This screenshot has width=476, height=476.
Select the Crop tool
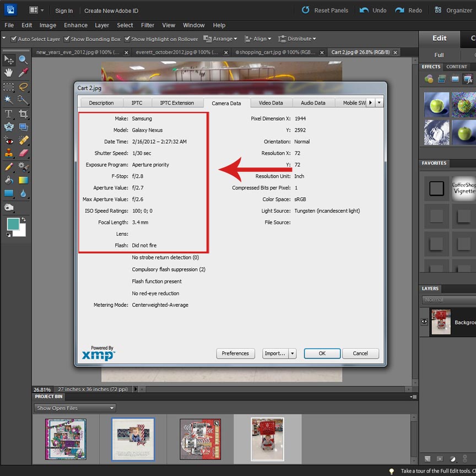coord(23,114)
